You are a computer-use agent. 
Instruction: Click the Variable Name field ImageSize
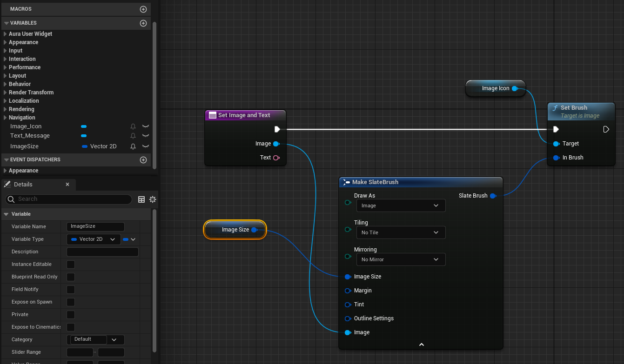pos(96,226)
